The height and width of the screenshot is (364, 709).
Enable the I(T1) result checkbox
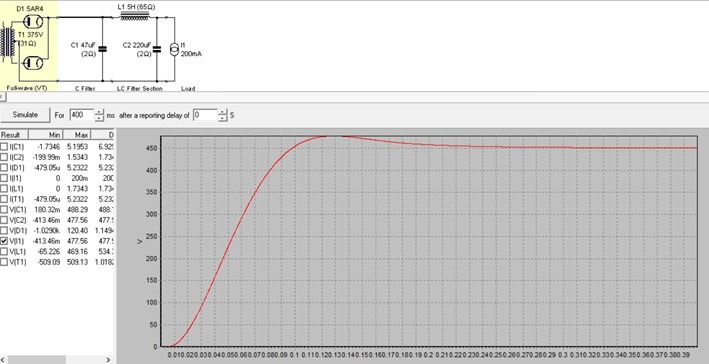(x=4, y=199)
